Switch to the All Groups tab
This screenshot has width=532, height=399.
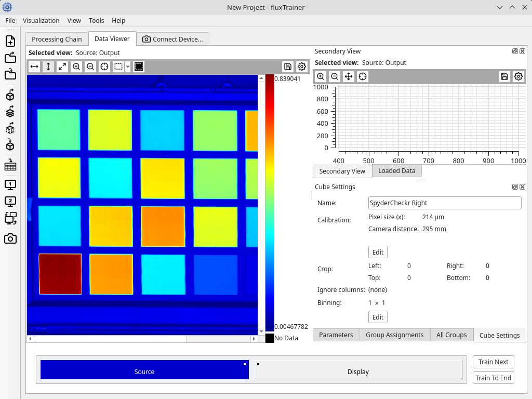tap(451, 335)
